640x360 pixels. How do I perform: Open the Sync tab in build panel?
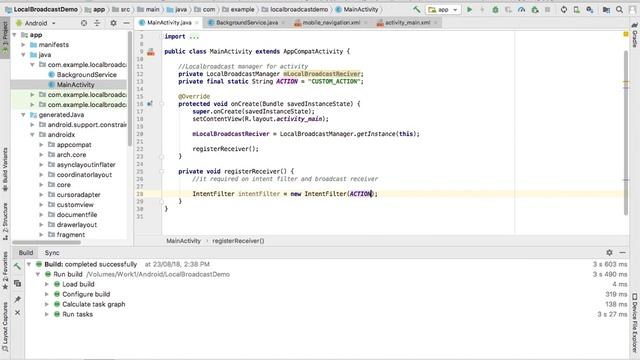click(52, 253)
